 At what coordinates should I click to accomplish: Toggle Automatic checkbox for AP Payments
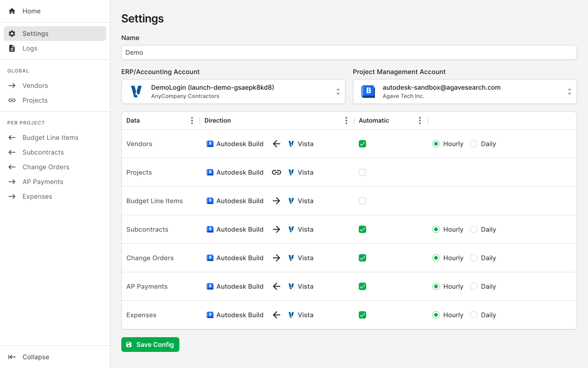coord(362,287)
